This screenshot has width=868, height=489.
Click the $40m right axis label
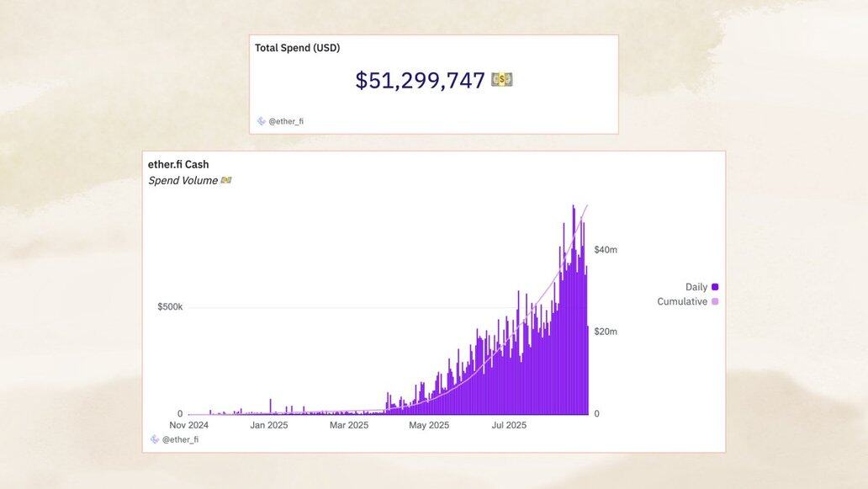pos(606,250)
